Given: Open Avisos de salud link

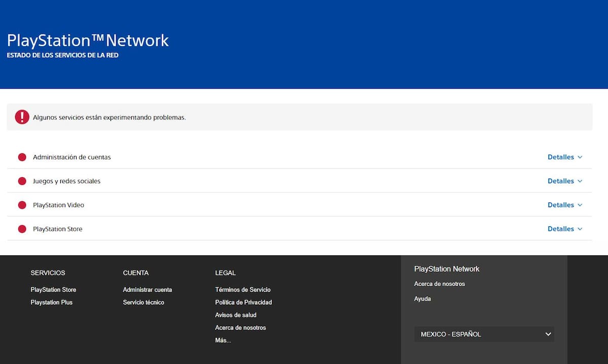Looking at the screenshot, I should 236,315.
